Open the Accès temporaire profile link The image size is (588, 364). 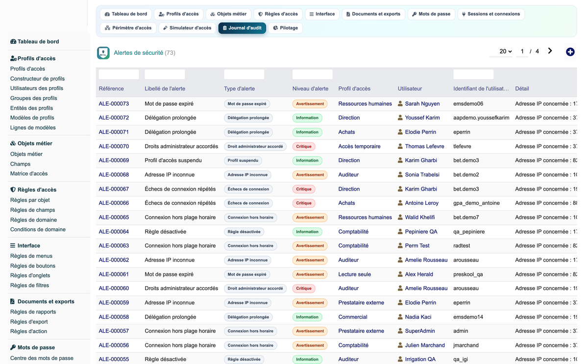(x=359, y=146)
